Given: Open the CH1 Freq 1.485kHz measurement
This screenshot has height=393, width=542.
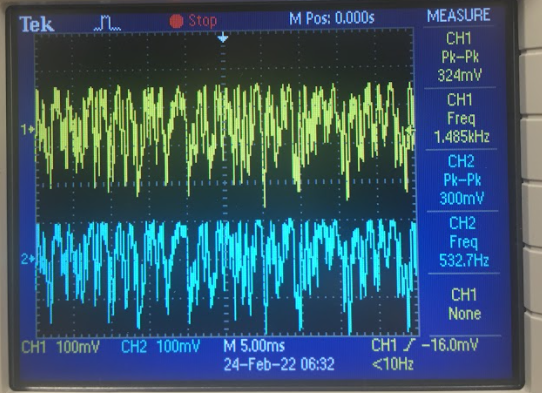Looking at the screenshot, I should pyautogui.click(x=461, y=119).
